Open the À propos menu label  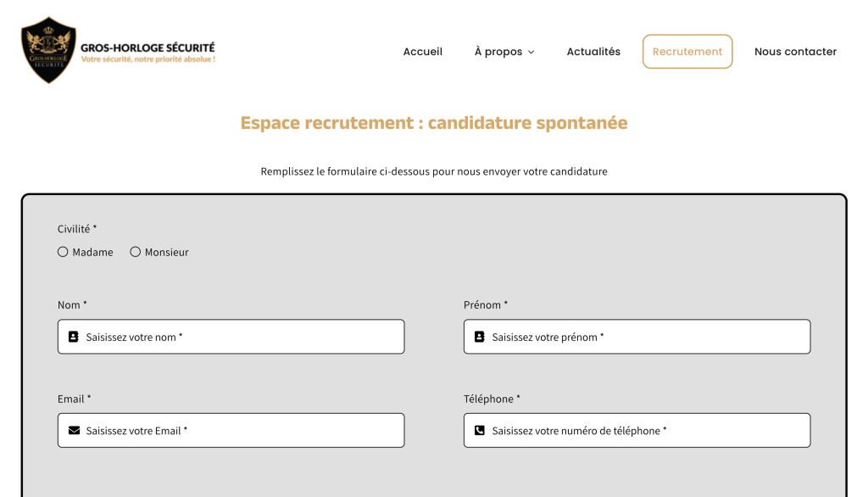tap(498, 52)
